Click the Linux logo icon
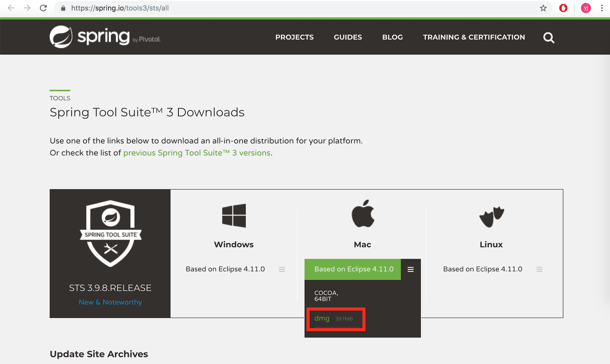The width and height of the screenshot is (610, 364). tap(491, 216)
